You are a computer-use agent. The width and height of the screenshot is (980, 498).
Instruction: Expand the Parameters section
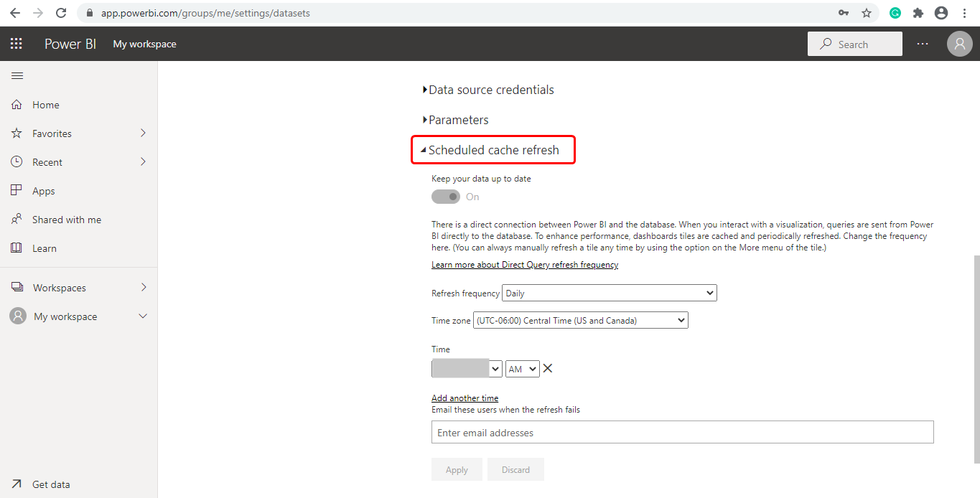click(457, 120)
